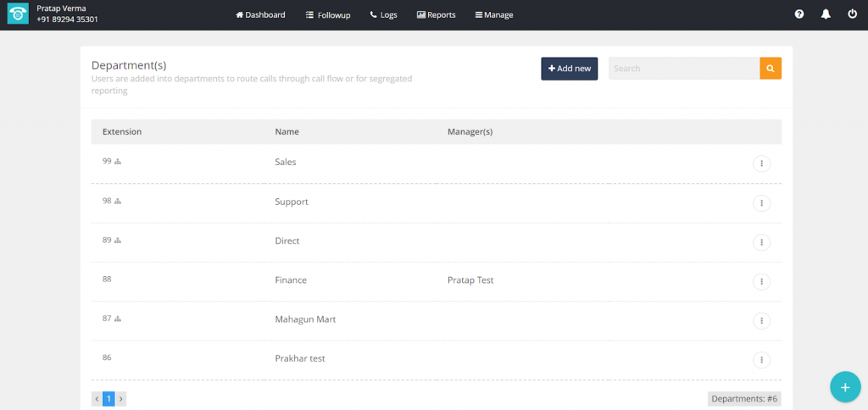The image size is (868, 410).
Task: Go to next page arrow
Action: (120, 399)
